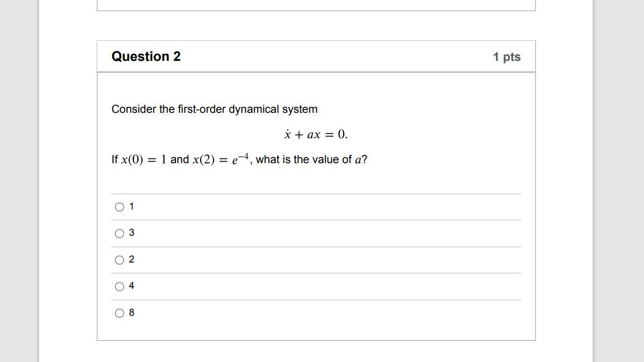Select the radio button for answer 4
644x362 pixels.
pyautogui.click(x=120, y=285)
